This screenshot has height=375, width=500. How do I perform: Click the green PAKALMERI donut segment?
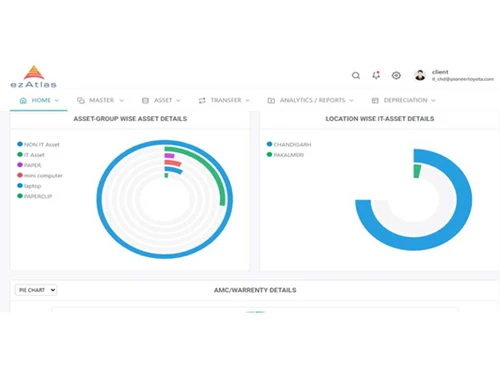417,171
